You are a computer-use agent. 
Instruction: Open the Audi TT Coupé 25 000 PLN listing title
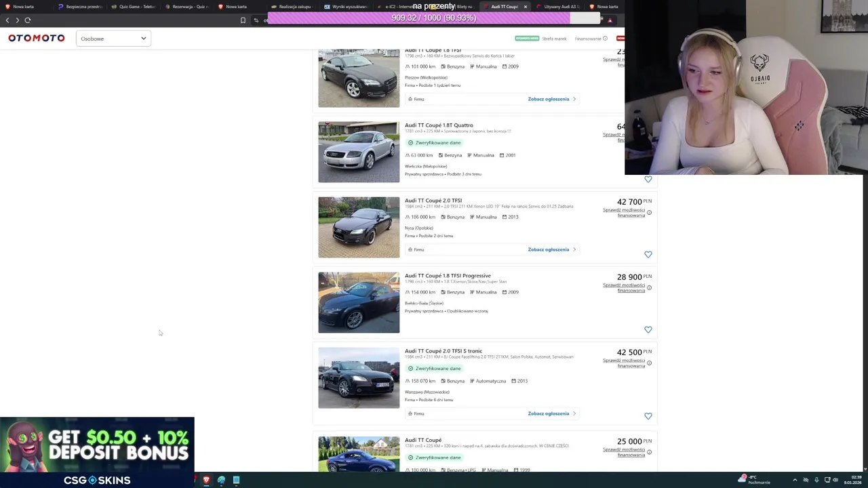point(423,441)
